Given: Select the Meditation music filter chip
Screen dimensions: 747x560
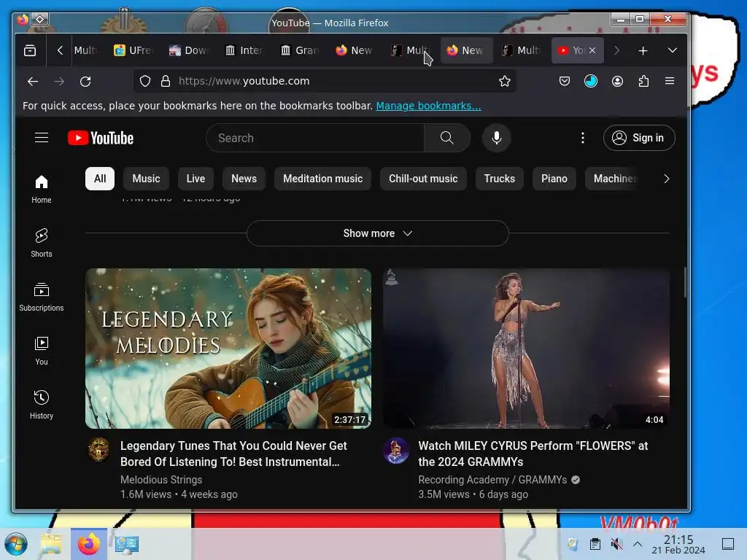Looking at the screenshot, I should coord(323,179).
